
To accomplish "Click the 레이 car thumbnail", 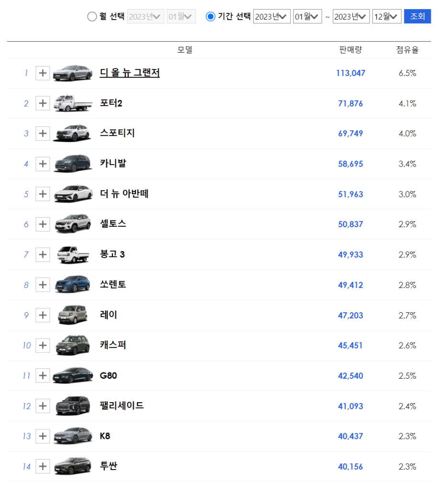I will tap(73, 315).
